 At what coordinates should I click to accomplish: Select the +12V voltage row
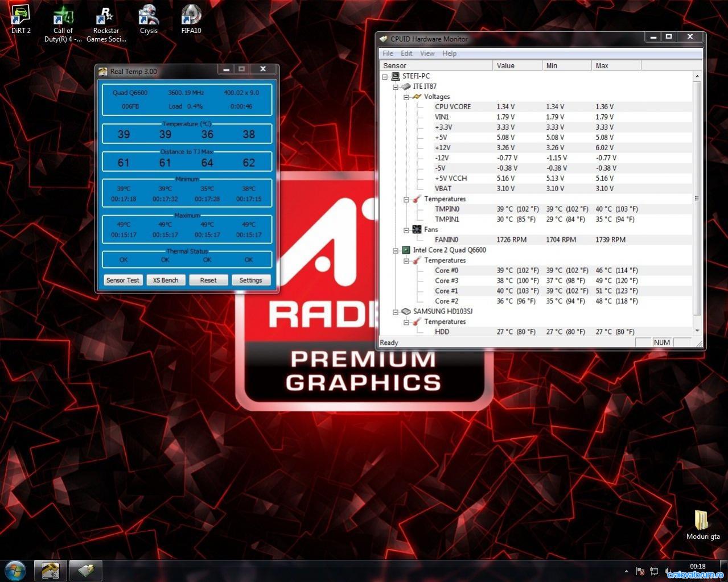pos(537,148)
